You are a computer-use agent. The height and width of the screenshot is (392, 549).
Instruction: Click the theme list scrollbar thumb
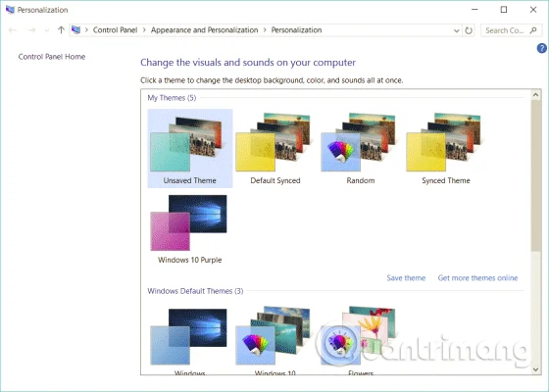point(535,175)
